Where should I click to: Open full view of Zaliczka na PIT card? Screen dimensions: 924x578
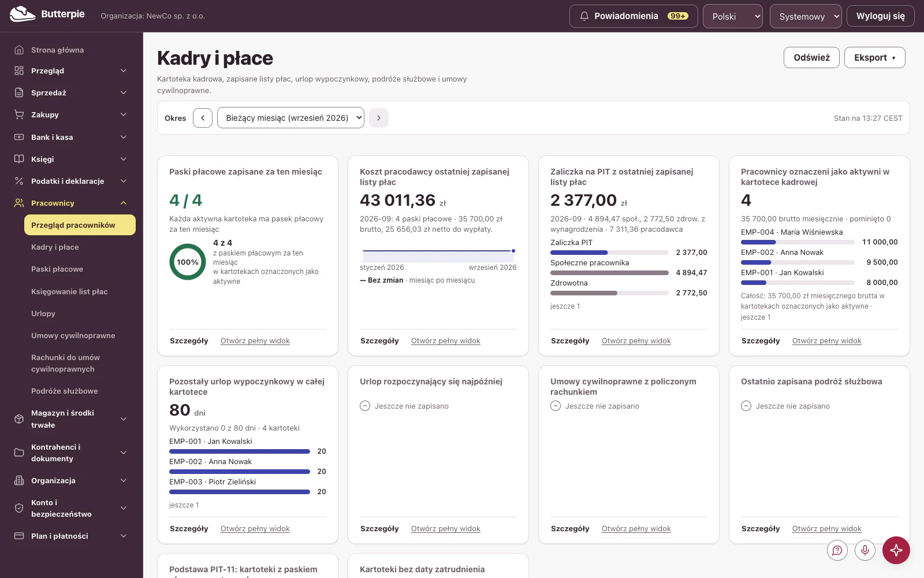[x=636, y=341]
